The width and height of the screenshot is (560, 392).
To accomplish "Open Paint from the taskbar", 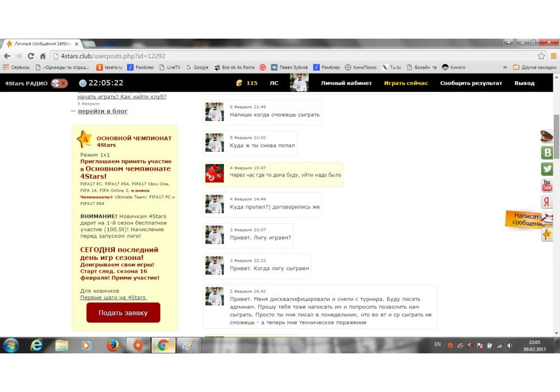I will coord(189,345).
